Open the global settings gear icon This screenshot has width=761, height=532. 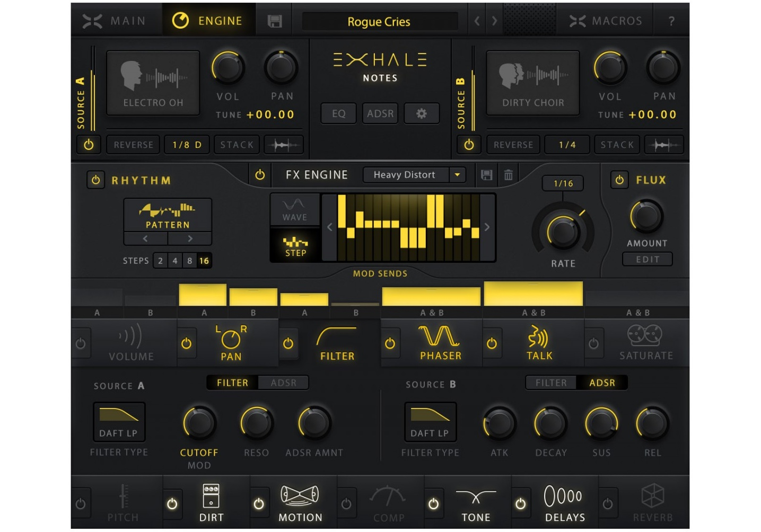pos(422,113)
